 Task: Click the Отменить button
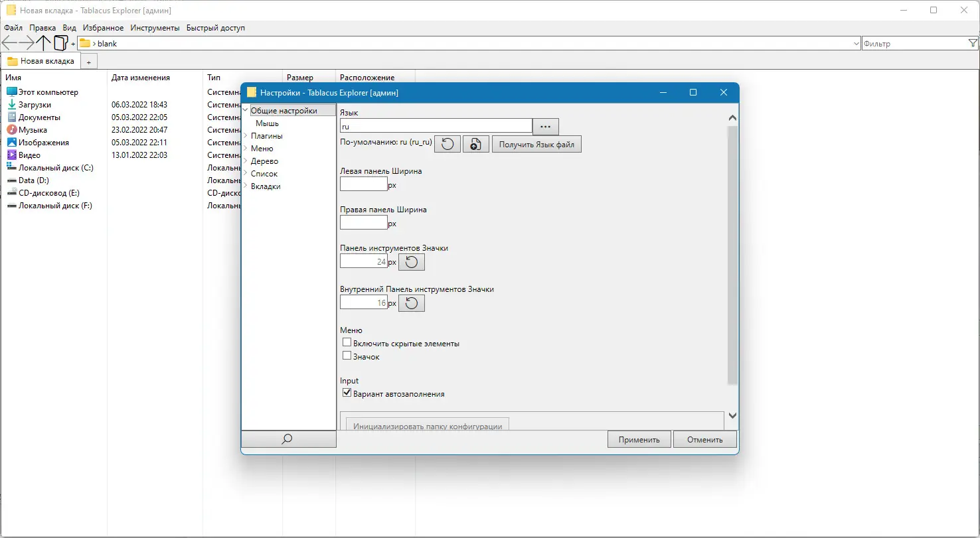click(705, 439)
